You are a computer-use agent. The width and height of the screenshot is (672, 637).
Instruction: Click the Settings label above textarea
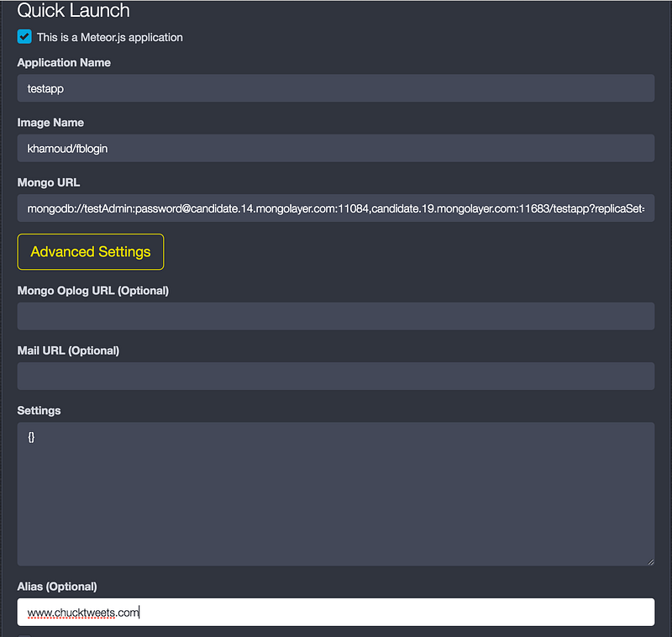pyautogui.click(x=39, y=411)
